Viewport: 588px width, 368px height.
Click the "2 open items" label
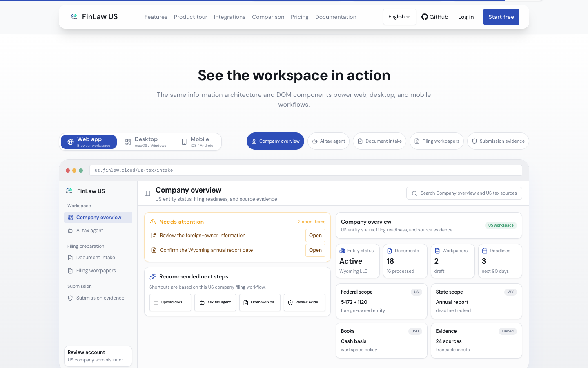click(312, 222)
